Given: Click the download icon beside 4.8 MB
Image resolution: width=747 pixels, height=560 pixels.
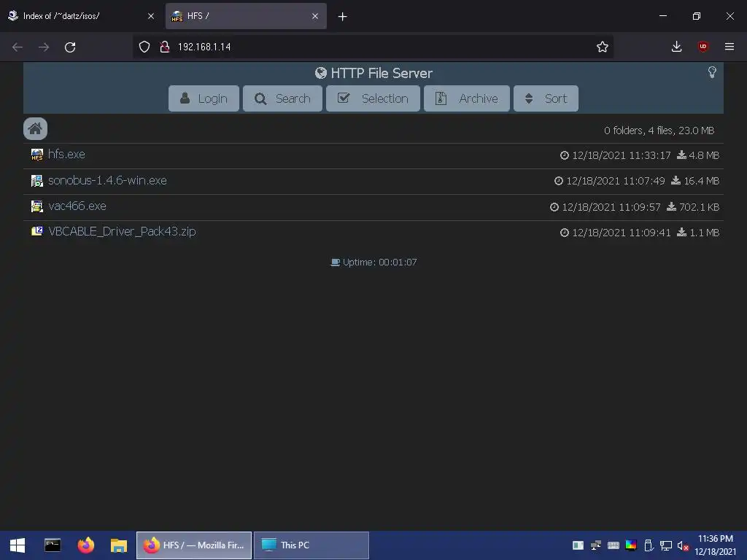Looking at the screenshot, I should (682, 155).
